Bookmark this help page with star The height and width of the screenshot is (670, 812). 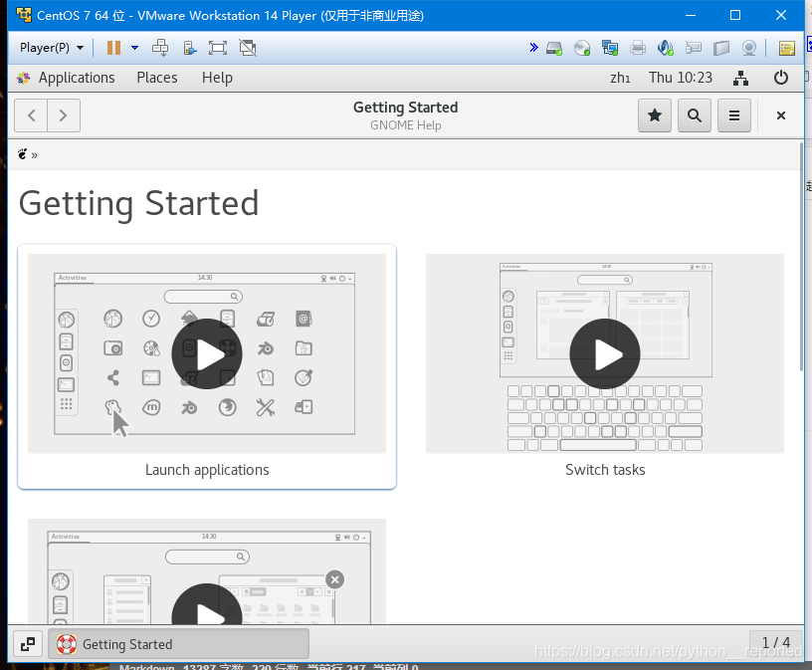pos(655,115)
